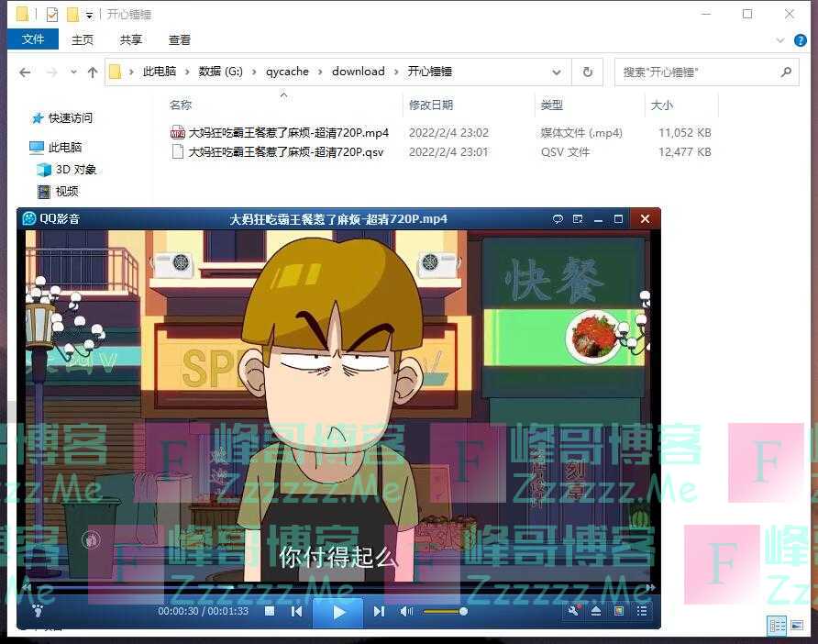Skip to the previous video

296,611
